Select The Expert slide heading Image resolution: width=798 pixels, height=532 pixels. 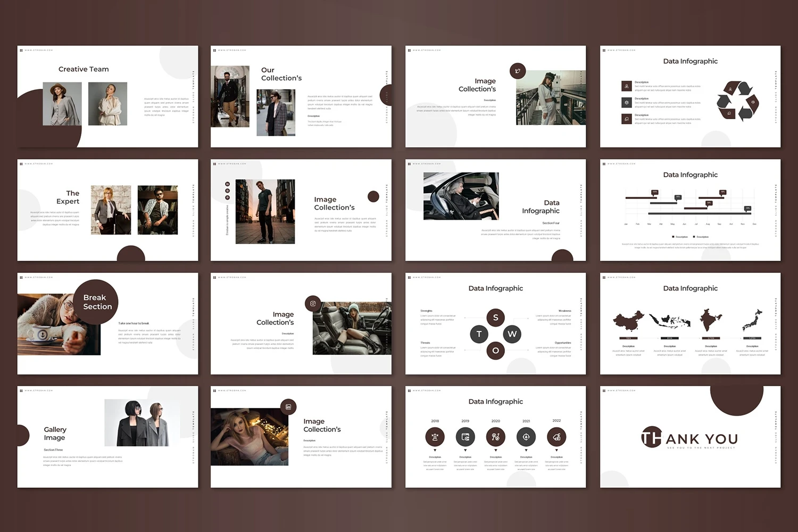click(68, 197)
